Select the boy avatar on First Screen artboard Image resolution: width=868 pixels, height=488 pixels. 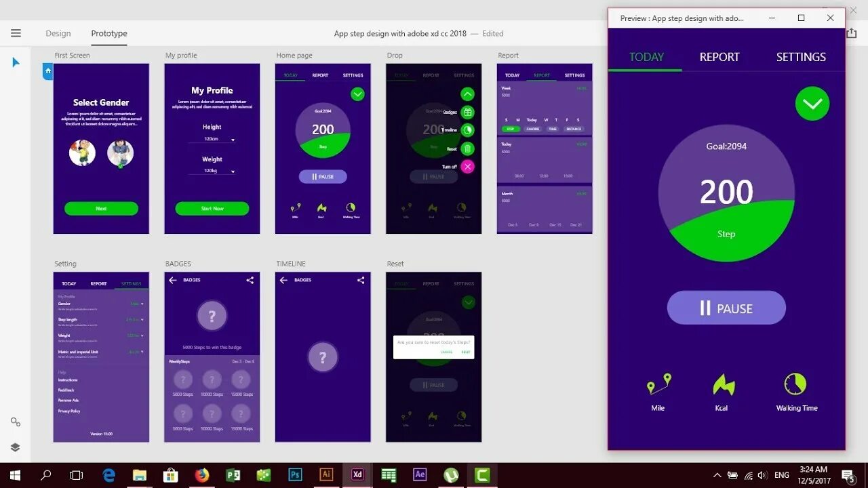pyautogui.click(x=82, y=153)
